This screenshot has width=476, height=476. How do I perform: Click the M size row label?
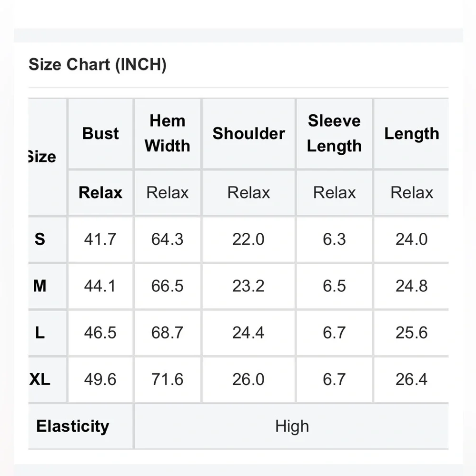tap(40, 286)
